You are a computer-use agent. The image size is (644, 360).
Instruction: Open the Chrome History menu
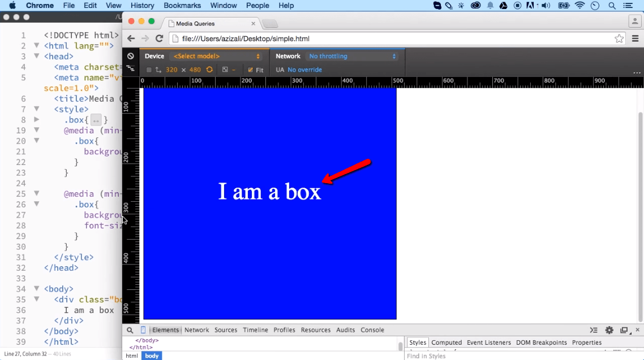(142, 6)
